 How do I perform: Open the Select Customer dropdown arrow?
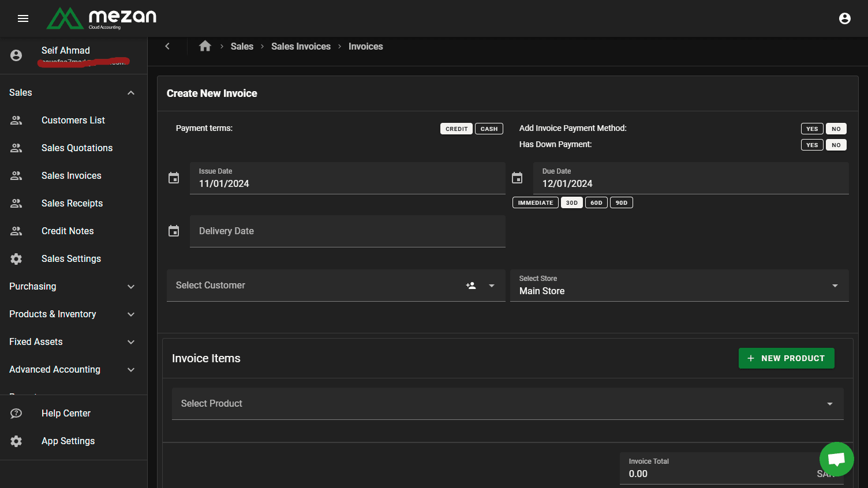[x=492, y=286]
